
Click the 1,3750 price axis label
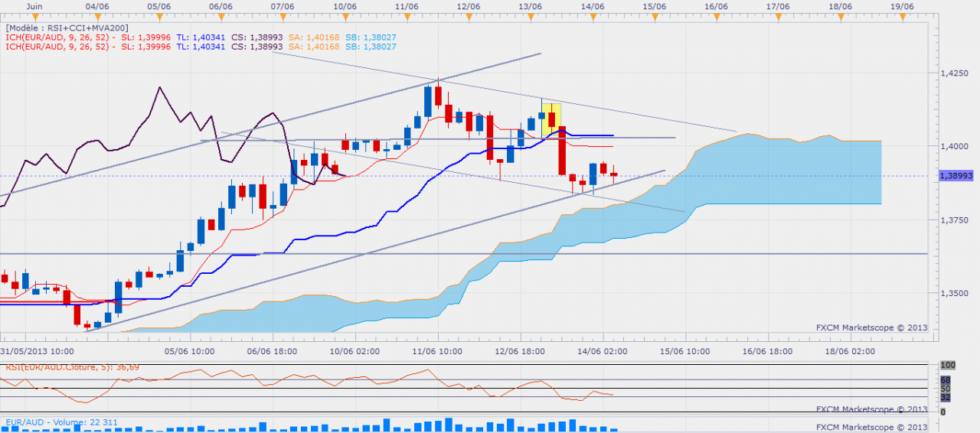[955, 220]
